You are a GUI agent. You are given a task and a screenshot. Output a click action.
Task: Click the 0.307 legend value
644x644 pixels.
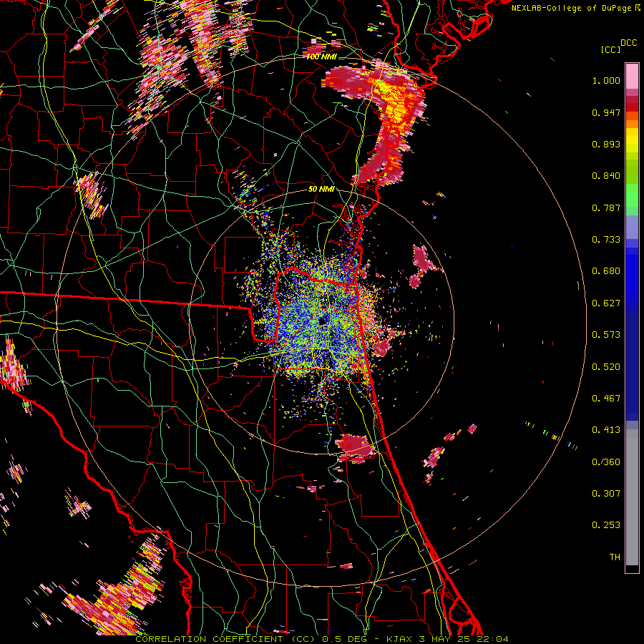tap(606, 494)
